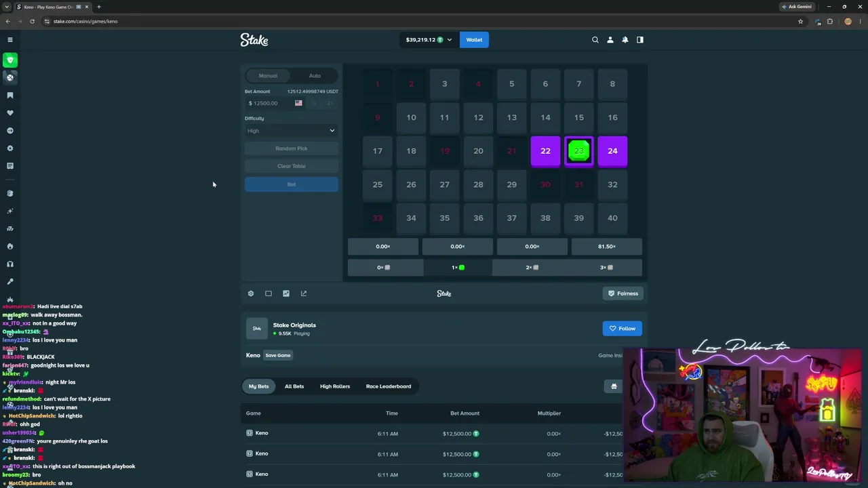Open the Fairness dialog
This screenshot has width=868, height=488.
623,293
